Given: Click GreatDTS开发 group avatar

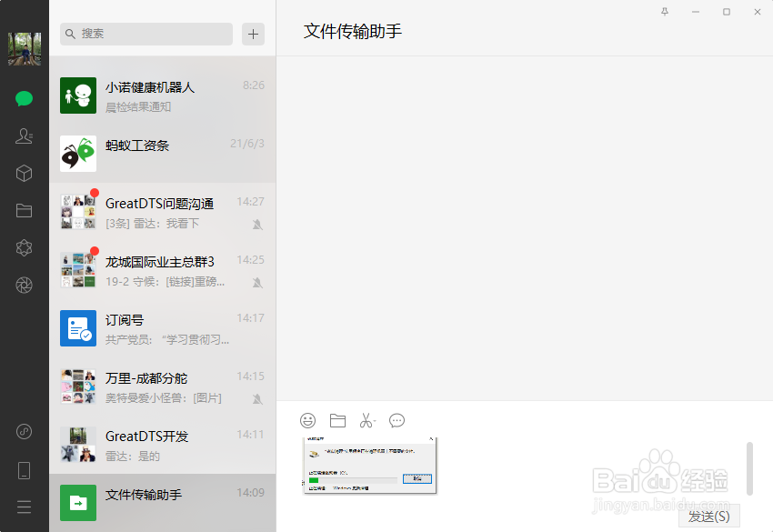Looking at the screenshot, I should coord(78,445).
